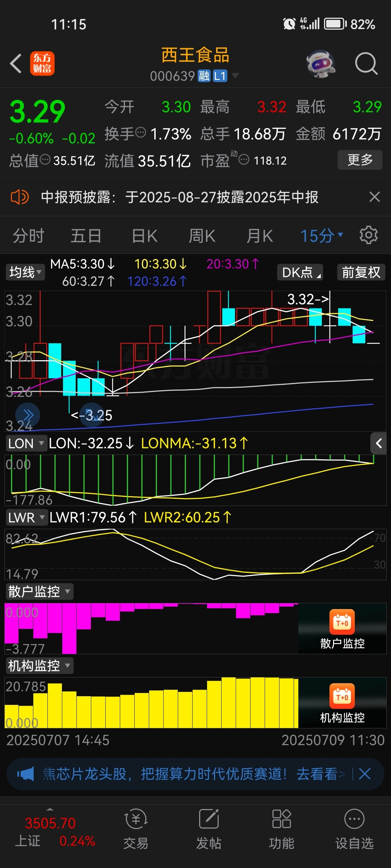Tap the alarm clock status icon

(289, 24)
